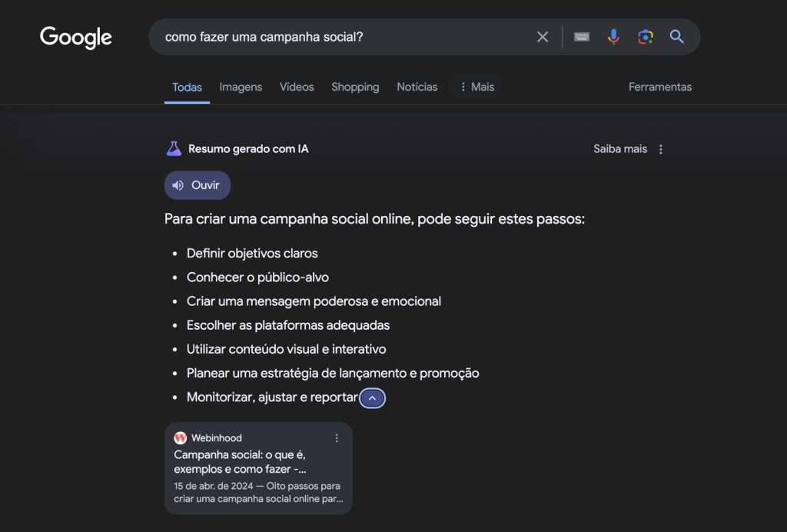The height and width of the screenshot is (532, 787).
Task: Open Ferramentas search tools
Action: point(659,87)
